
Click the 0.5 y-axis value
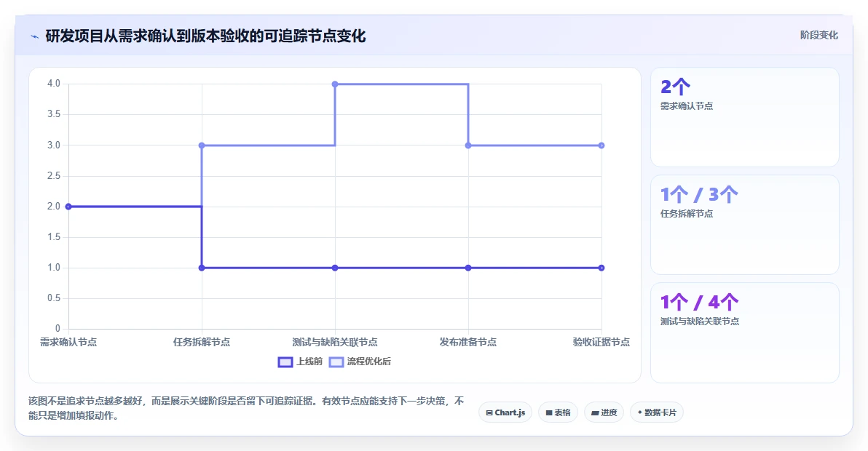54,298
